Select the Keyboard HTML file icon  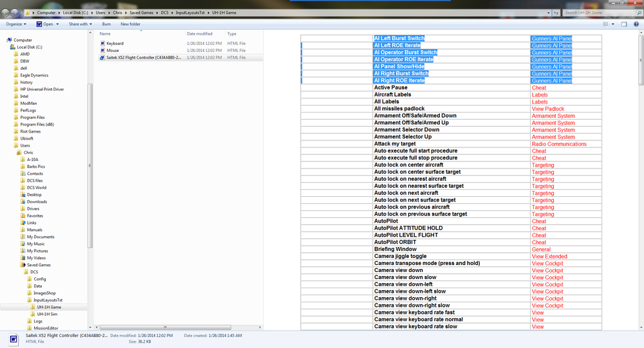102,44
